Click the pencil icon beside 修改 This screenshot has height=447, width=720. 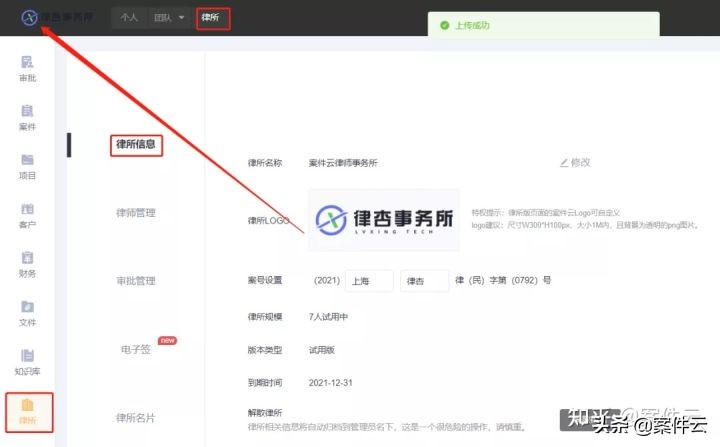click(564, 163)
